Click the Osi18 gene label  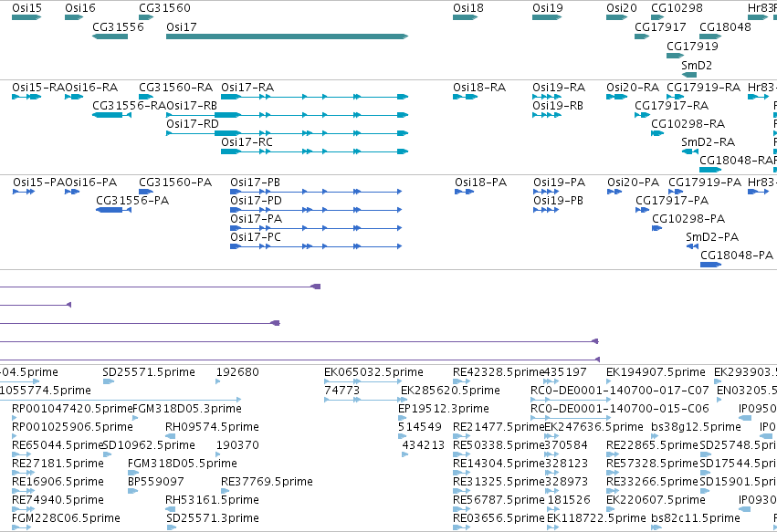(467, 8)
